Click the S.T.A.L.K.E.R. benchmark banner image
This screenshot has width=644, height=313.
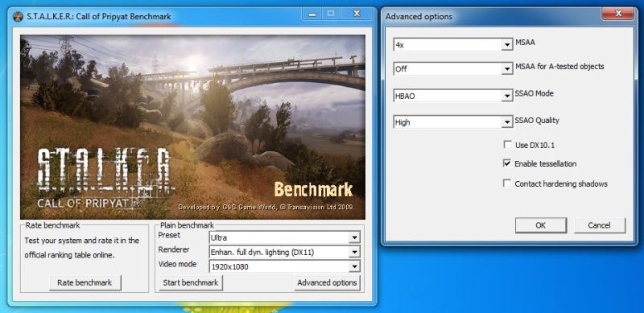[x=192, y=127]
